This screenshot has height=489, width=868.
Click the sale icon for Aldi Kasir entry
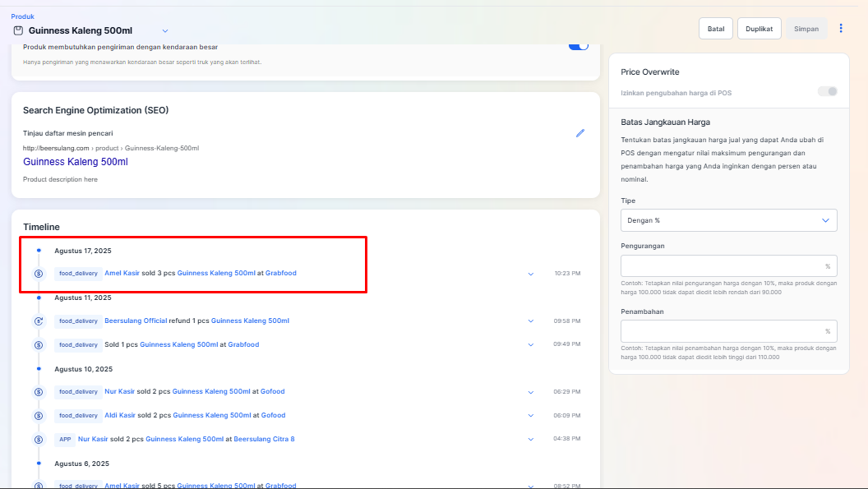[x=39, y=416]
